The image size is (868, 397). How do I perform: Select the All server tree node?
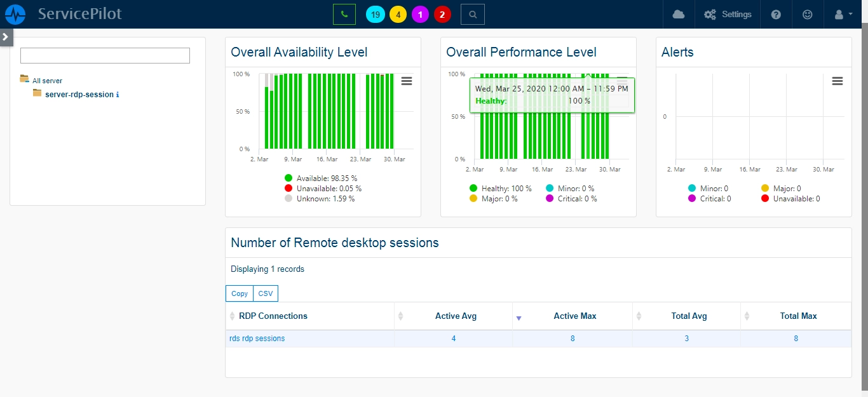[47, 81]
